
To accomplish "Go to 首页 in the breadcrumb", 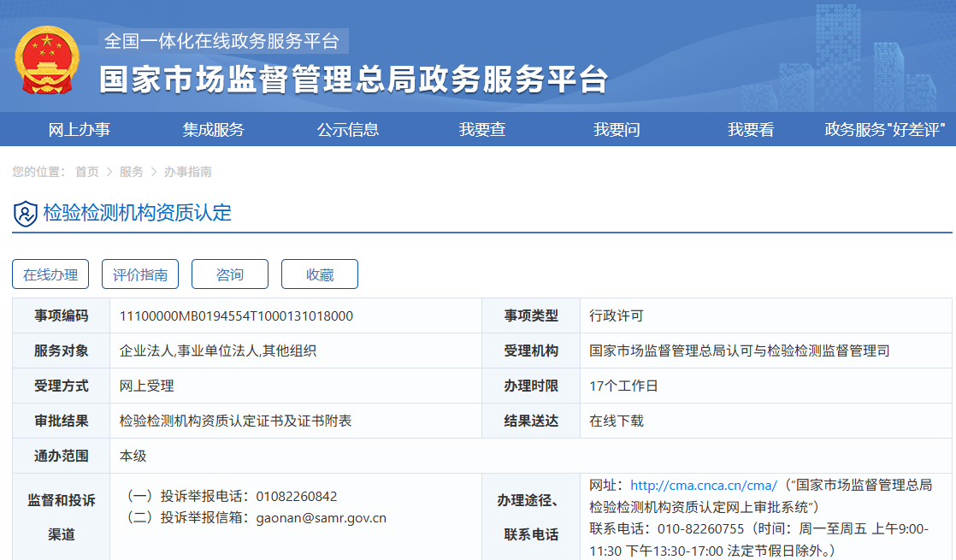I will click(86, 172).
